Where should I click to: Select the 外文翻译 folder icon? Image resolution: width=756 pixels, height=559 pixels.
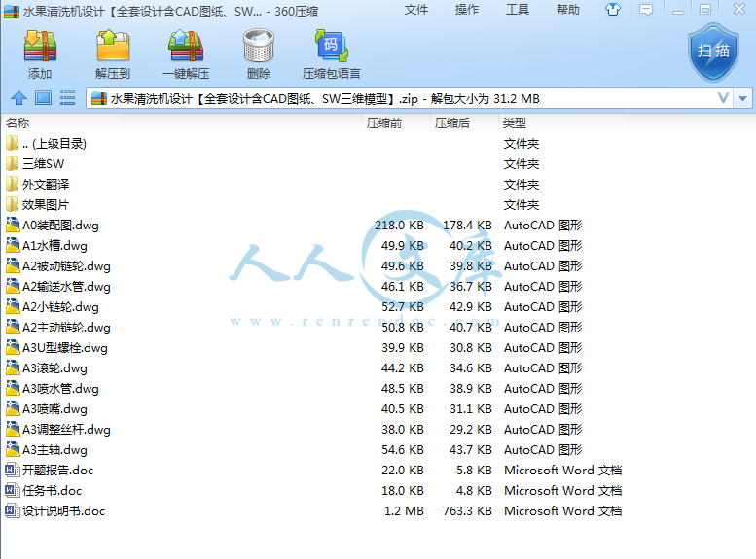(x=13, y=184)
